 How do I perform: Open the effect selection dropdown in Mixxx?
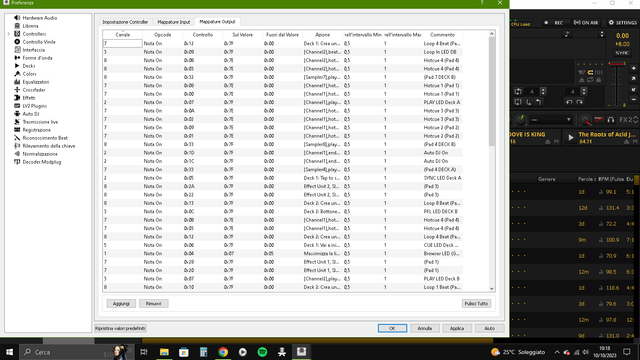551,120
